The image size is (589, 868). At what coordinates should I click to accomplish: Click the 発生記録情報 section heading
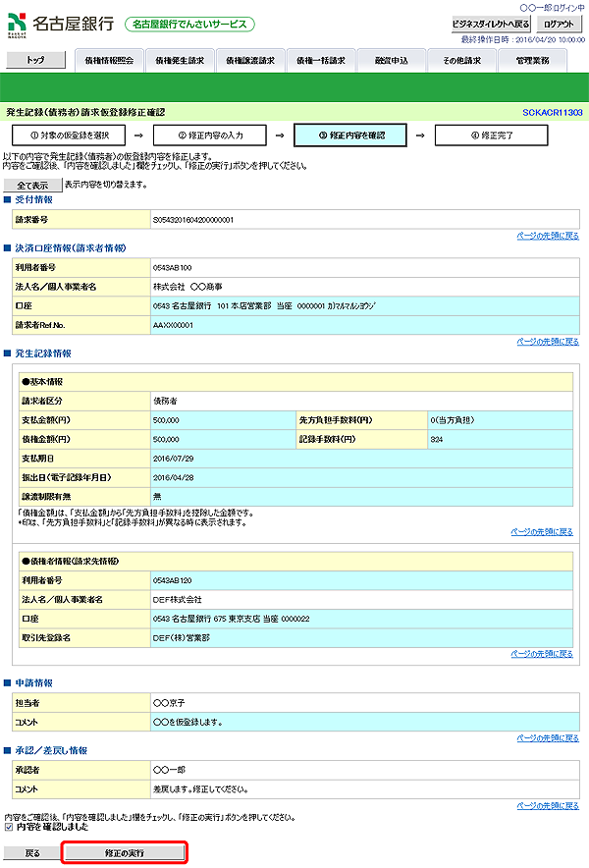tap(43, 353)
